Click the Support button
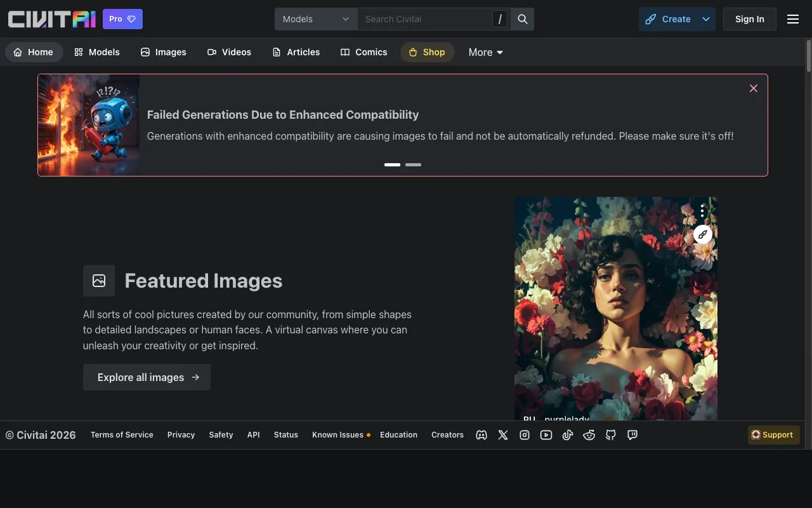 point(773,435)
